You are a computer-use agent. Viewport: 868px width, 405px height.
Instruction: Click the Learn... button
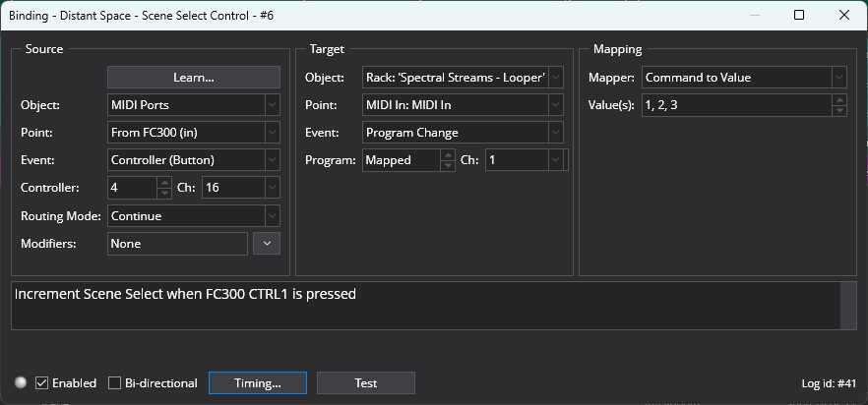pyautogui.click(x=194, y=78)
